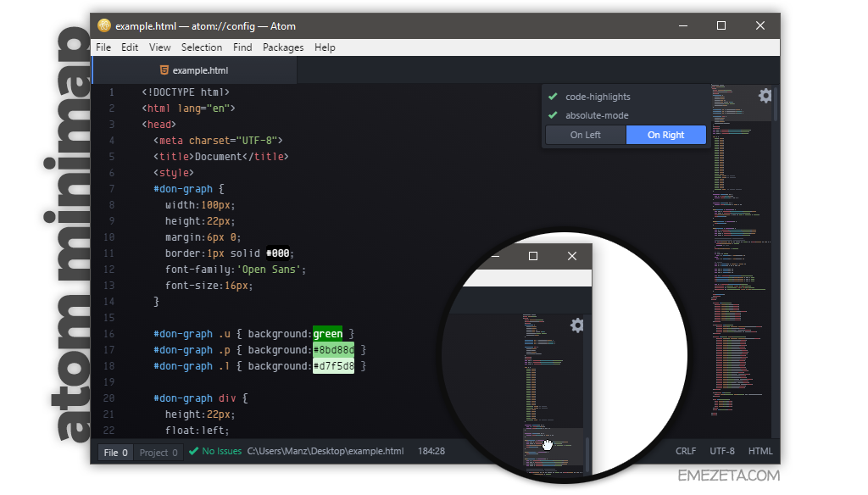Maximize the Atom window

pyautogui.click(x=721, y=25)
